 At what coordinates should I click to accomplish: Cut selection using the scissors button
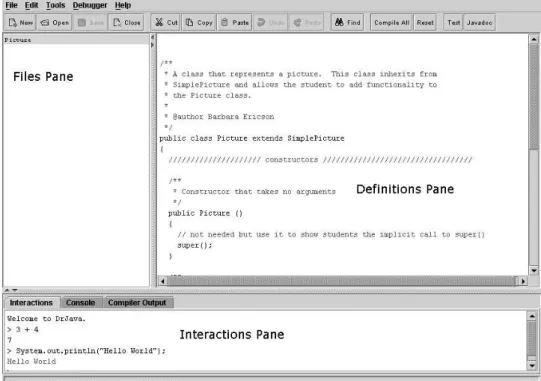tap(166, 22)
